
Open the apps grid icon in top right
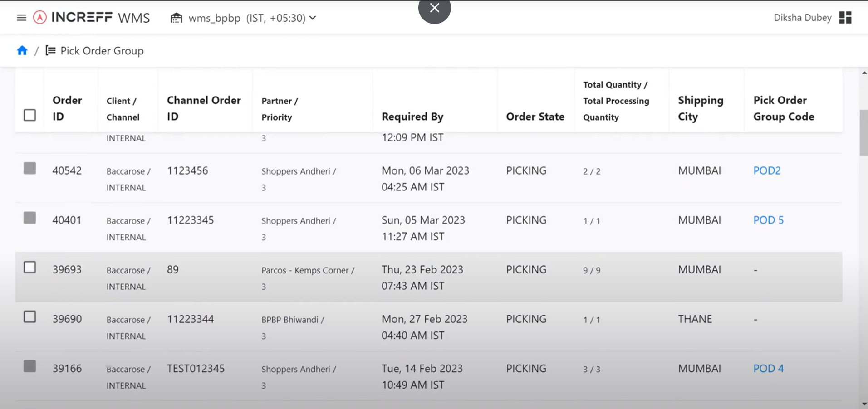[x=846, y=17]
